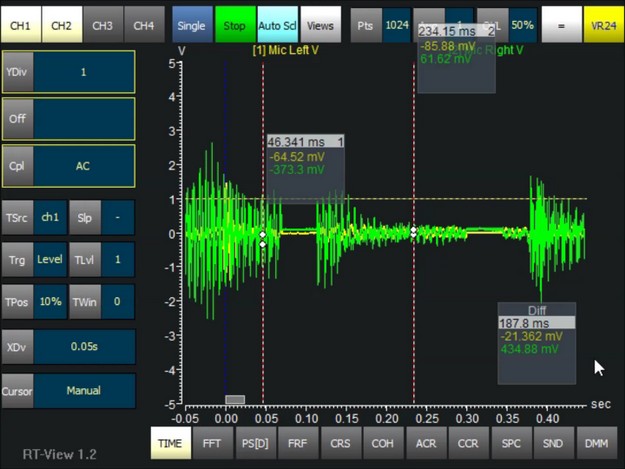
Task: Open the FRF analysis view
Action: point(297,442)
